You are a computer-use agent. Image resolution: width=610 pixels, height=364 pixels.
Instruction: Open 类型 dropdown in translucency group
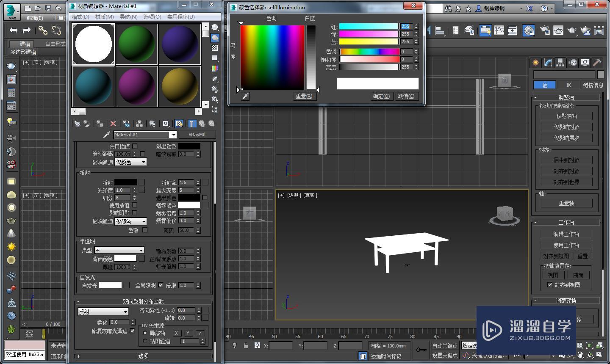pos(119,250)
